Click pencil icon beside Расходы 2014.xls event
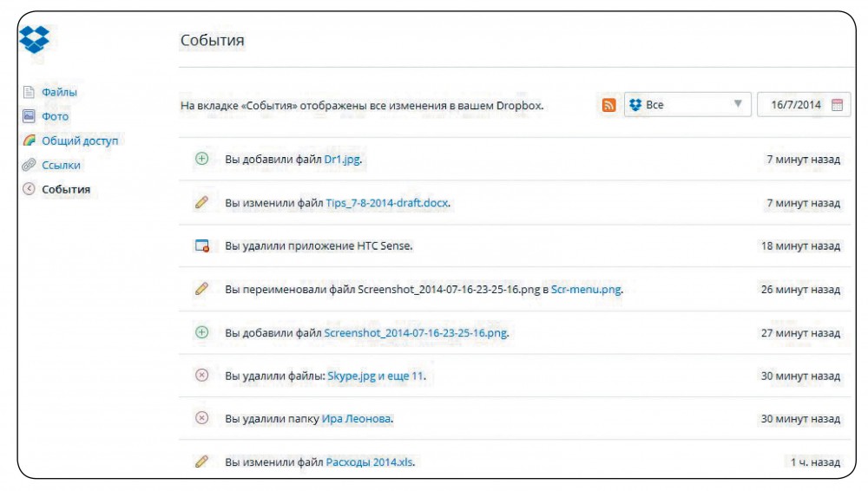868x491 pixels. point(202,462)
